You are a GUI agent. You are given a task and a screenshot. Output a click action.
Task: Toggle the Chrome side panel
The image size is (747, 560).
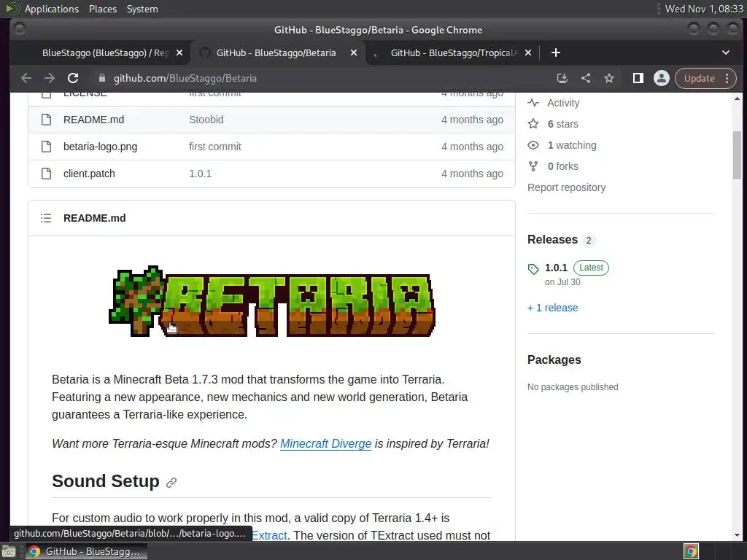(x=638, y=78)
